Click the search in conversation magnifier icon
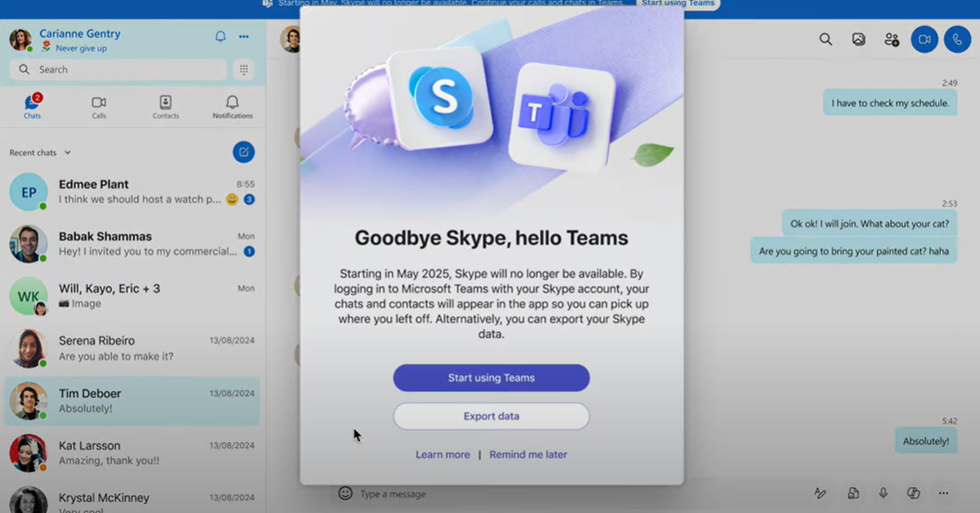Image resolution: width=980 pixels, height=513 pixels. coord(825,40)
